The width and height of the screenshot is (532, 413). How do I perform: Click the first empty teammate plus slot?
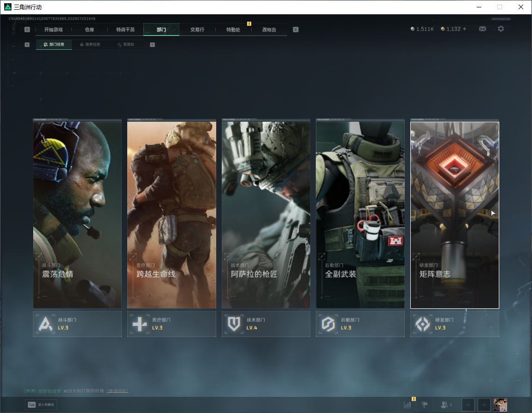tap(468, 405)
